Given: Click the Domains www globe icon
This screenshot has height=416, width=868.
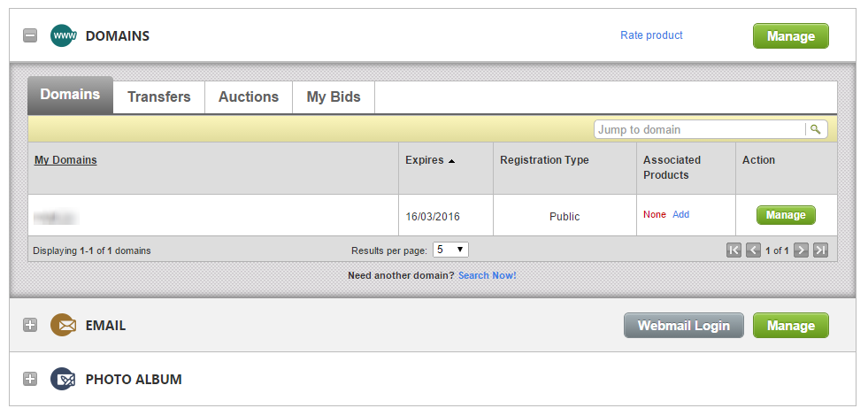Looking at the screenshot, I should [x=63, y=36].
